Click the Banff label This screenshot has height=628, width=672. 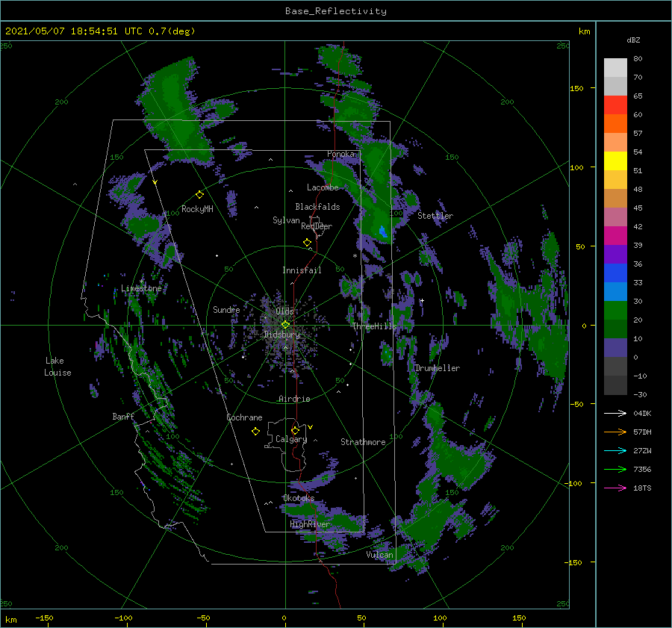click(123, 416)
